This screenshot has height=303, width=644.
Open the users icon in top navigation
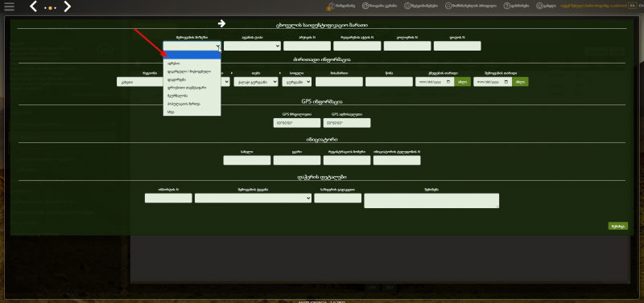407,6
